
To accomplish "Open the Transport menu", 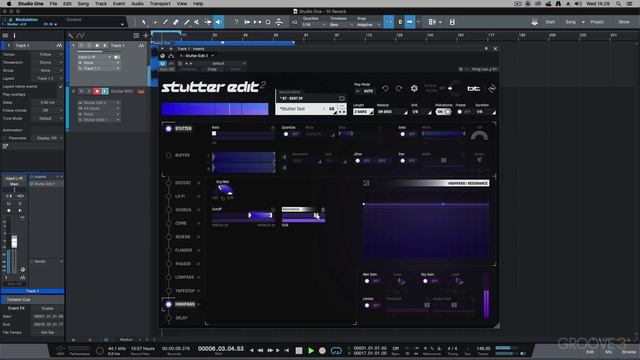I will pos(160,4).
